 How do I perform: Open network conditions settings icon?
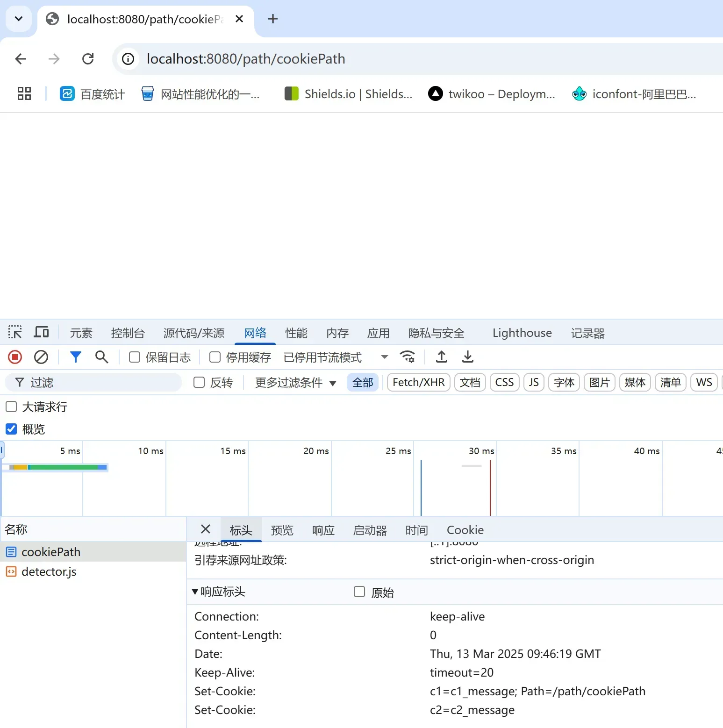pos(408,357)
